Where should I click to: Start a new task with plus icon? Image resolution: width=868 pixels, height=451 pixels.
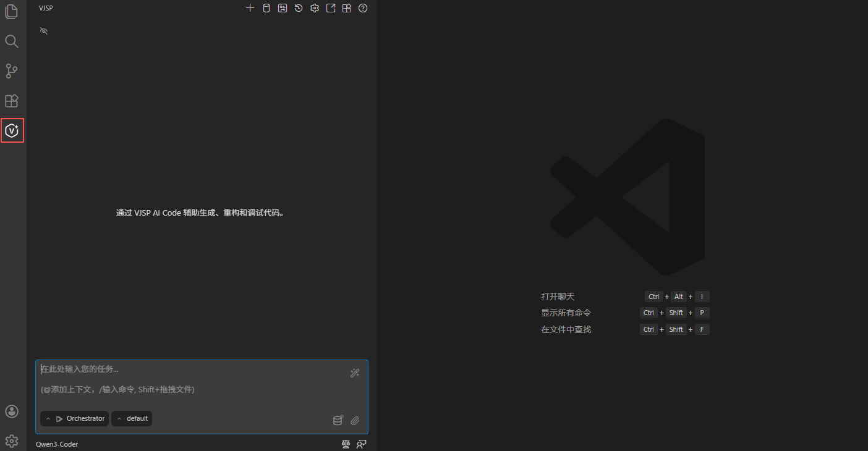click(250, 8)
